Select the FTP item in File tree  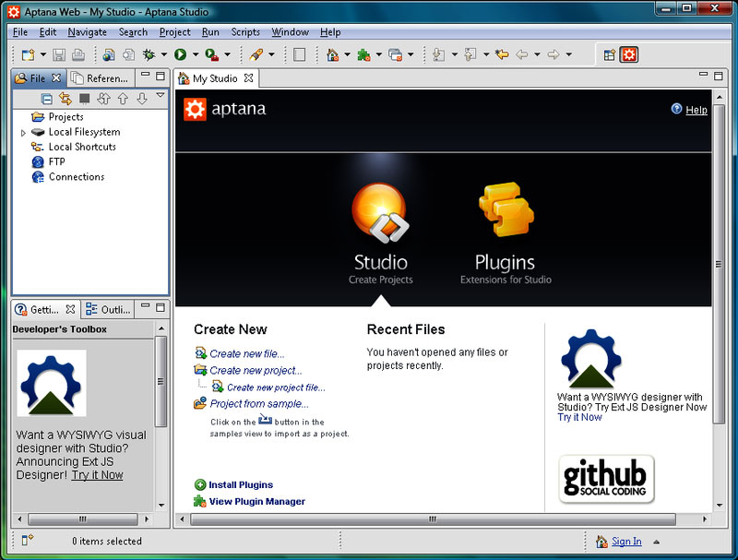56,162
